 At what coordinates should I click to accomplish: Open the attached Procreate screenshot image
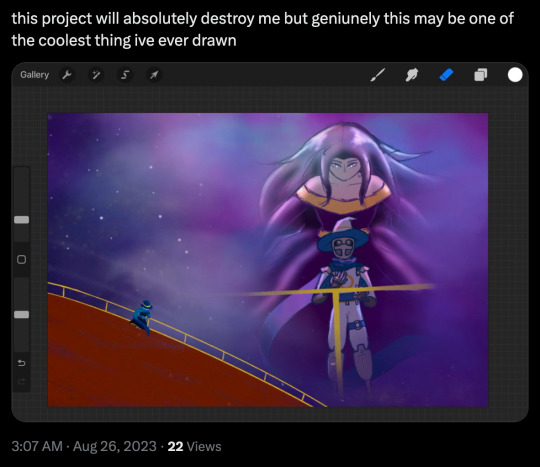click(x=270, y=242)
